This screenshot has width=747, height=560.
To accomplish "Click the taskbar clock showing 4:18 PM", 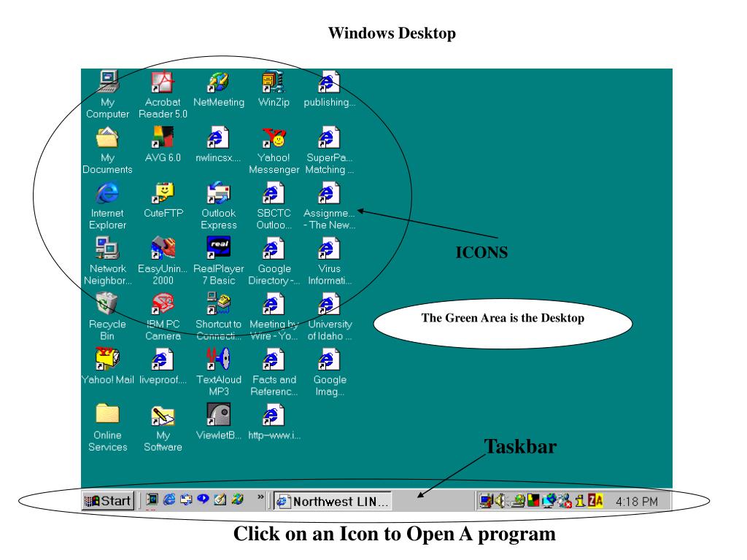I will click(x=636, y=502).
